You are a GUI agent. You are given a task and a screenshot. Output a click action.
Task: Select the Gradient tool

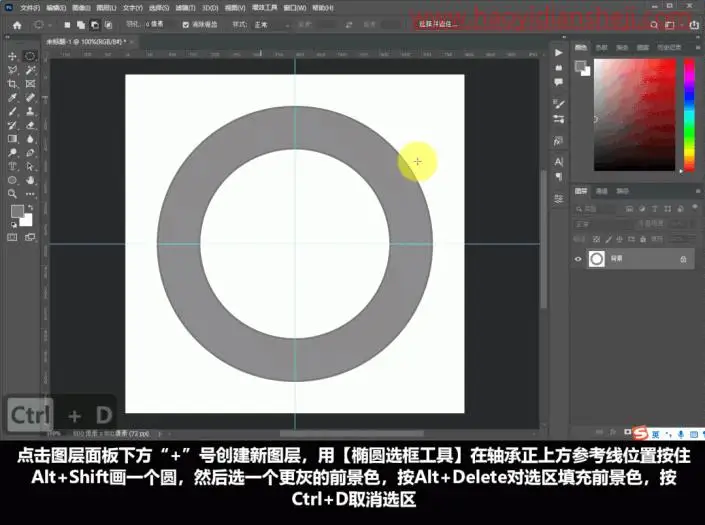pos(12,139)
